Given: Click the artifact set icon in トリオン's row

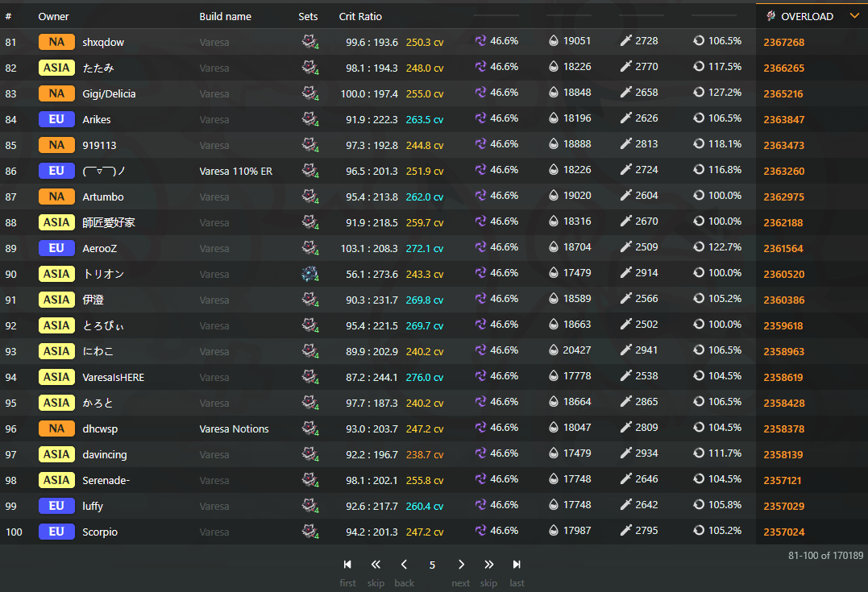Looking at the screenshot, I should point(309,274).
